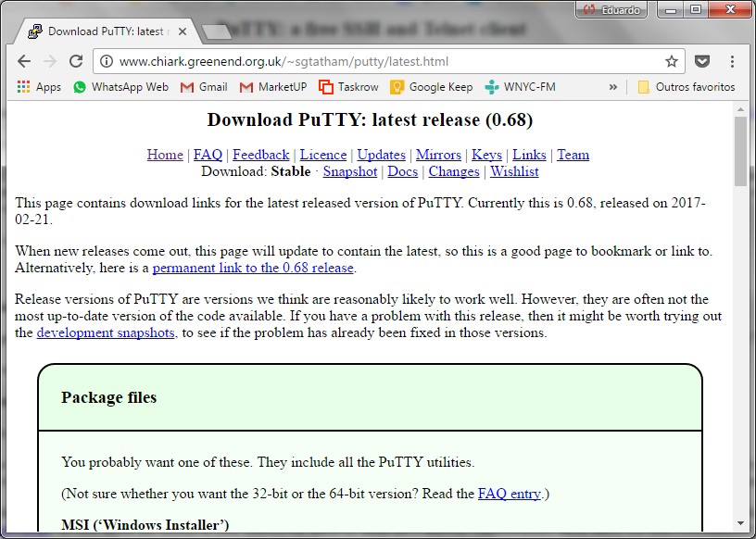Open the Links page link
The height and width of the screenshot is (539, 756).
[x=529, y=155]
